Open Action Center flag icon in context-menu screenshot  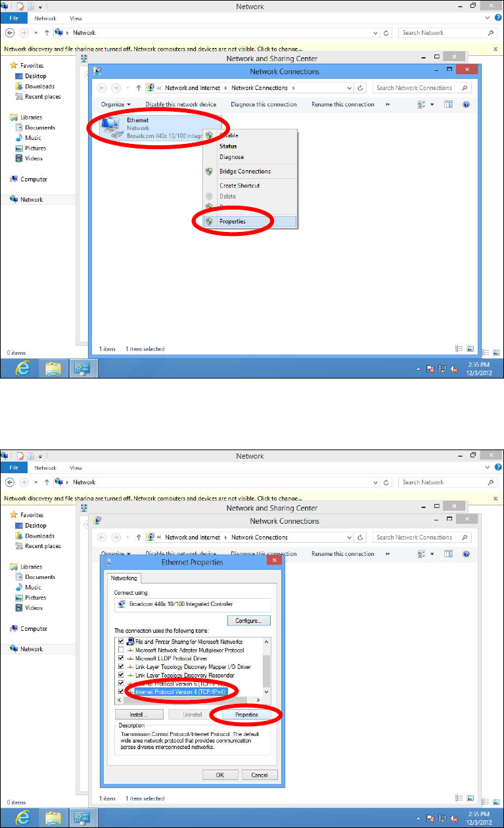pos(430,369)
